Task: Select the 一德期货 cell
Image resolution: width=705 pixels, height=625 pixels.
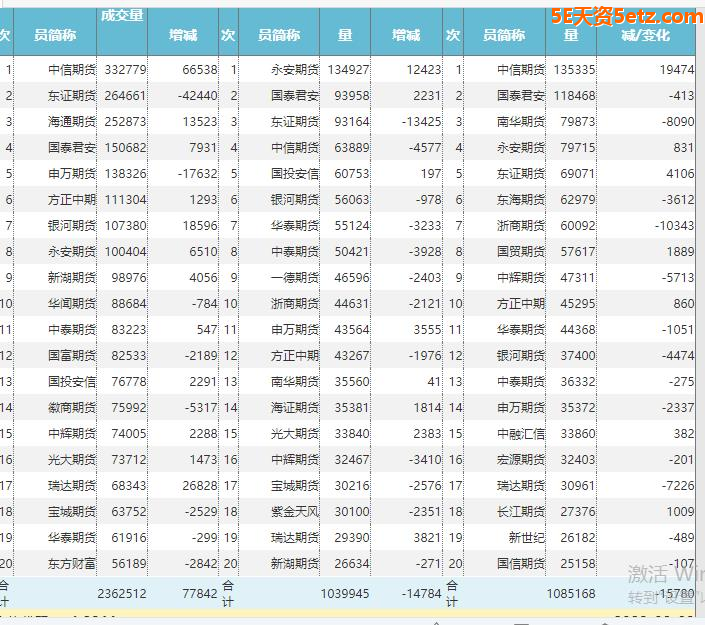Action: (x=295, y=278)
